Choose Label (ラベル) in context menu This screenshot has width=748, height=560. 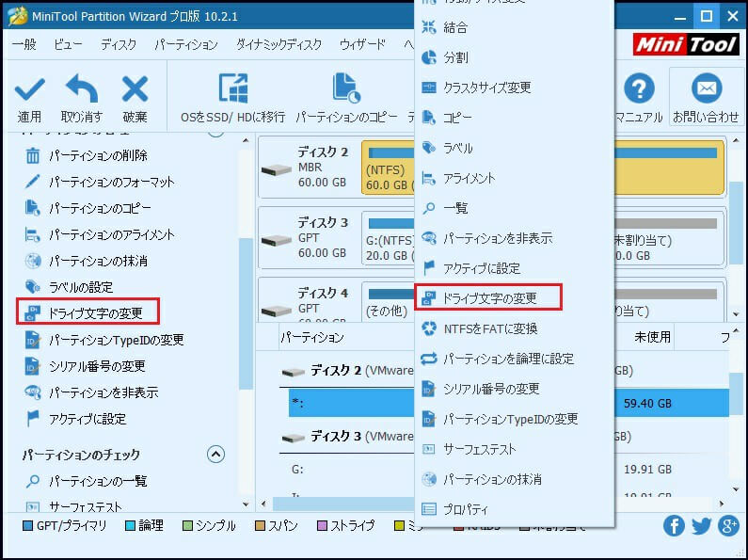click(x=515, y=148)
